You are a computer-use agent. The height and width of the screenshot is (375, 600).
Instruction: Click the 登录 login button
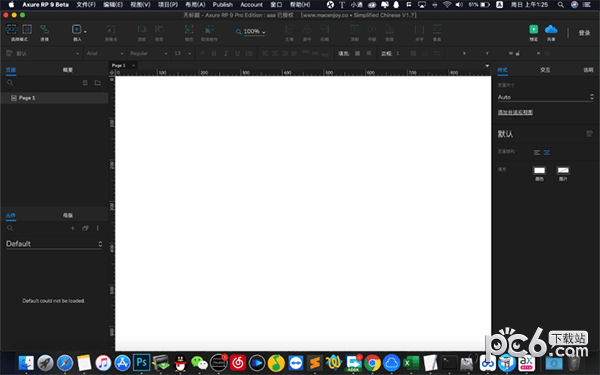584,33
